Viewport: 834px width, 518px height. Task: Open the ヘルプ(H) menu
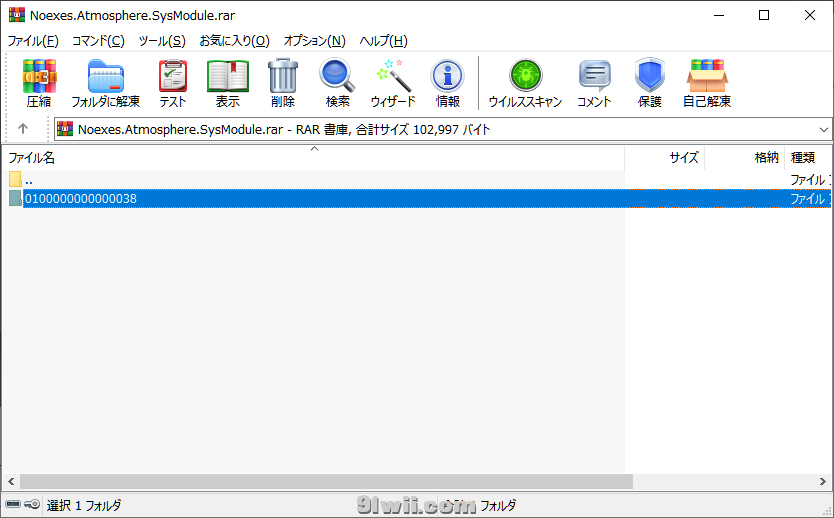(x=383, y=41)
